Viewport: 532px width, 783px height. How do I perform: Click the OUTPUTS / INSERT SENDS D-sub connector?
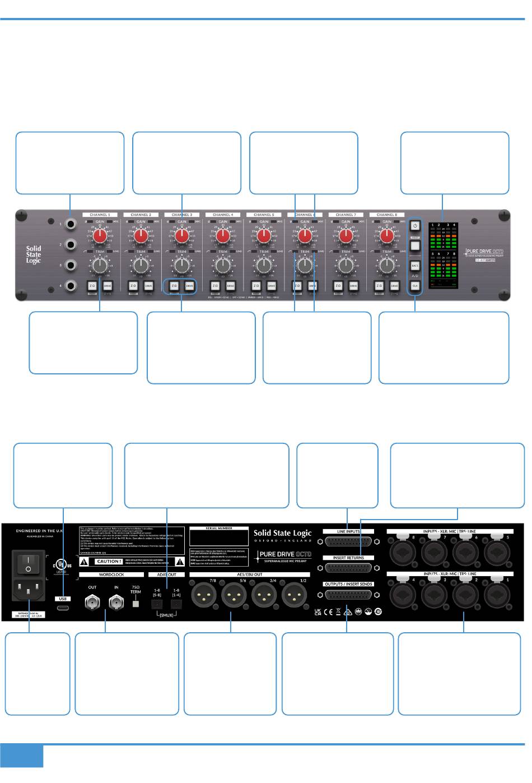click(347, 594)
